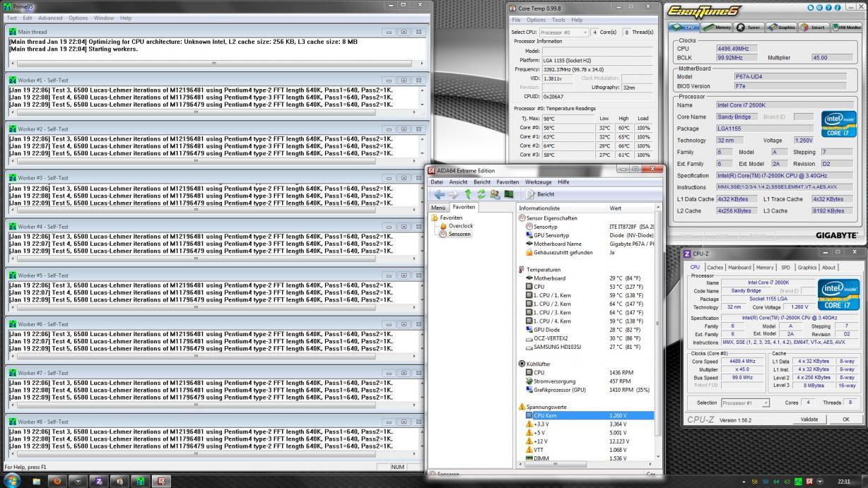Click Windows Start orb
Screen dimensions: 868x488
click(11, 480)
